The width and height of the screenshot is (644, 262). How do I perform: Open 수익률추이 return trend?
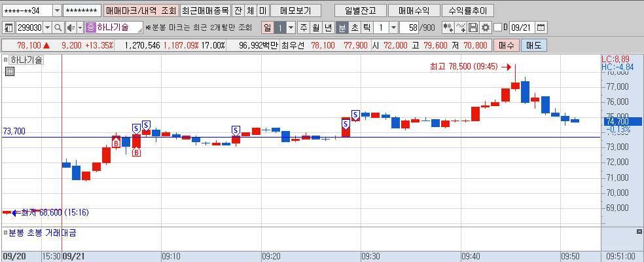(468, 10)
